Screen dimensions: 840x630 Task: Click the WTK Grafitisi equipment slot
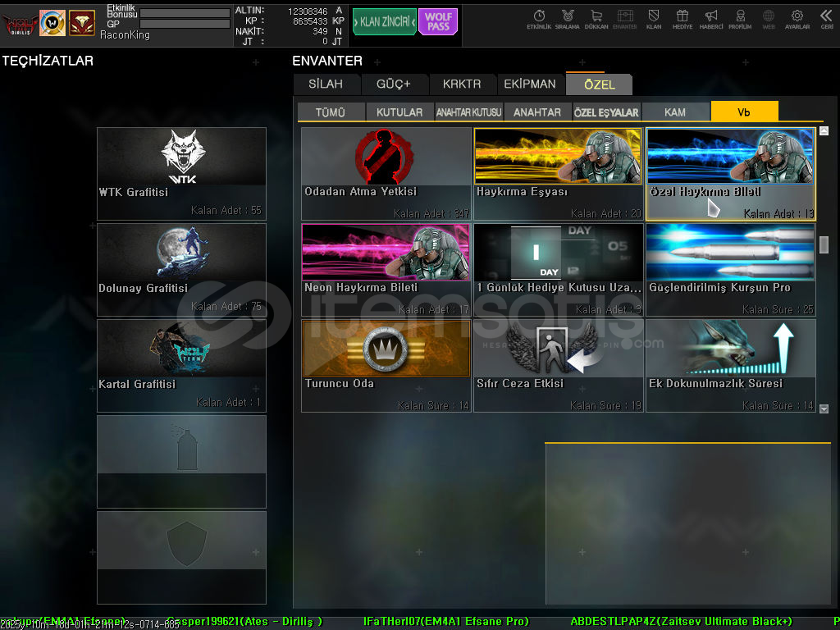click(x=181, y=174)
